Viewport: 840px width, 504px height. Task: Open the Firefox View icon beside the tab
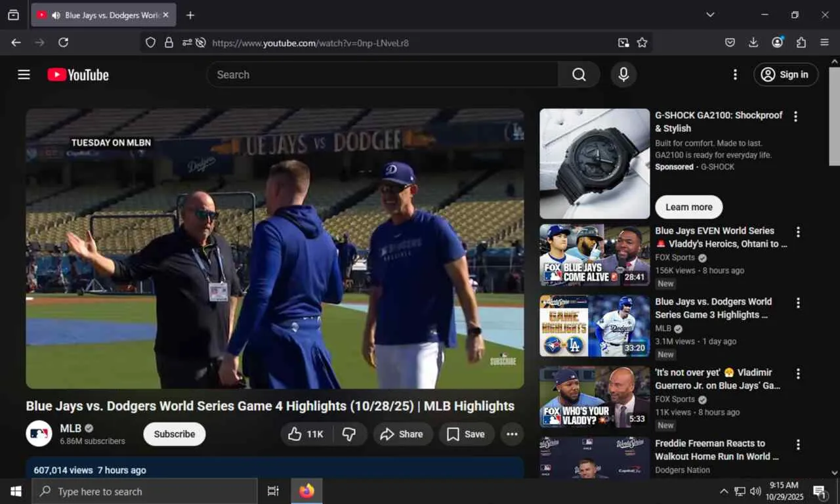click(x=13, y=15)
